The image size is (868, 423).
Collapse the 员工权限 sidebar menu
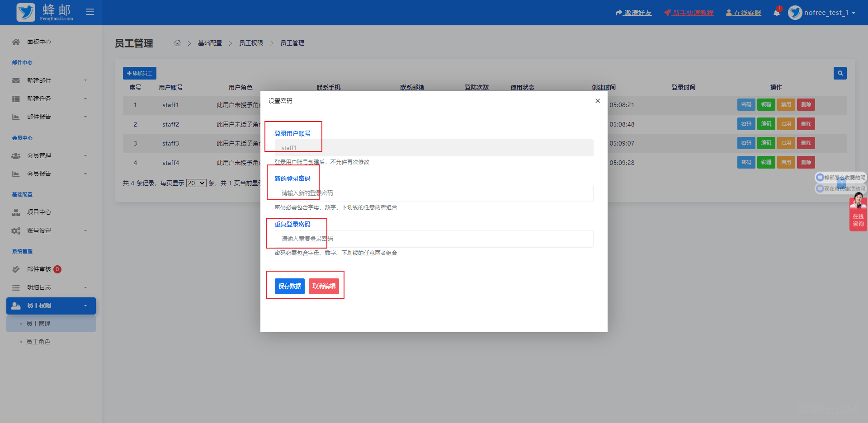51,306
